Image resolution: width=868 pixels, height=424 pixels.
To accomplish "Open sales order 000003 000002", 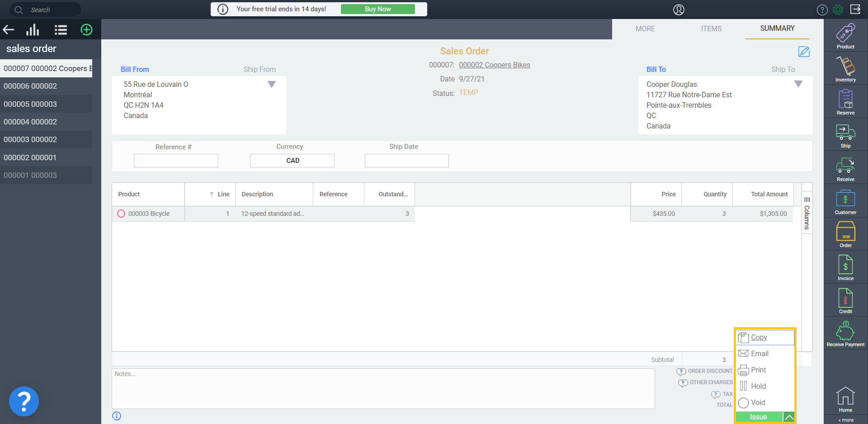I will pyautogui.click(x=46, y=139).
